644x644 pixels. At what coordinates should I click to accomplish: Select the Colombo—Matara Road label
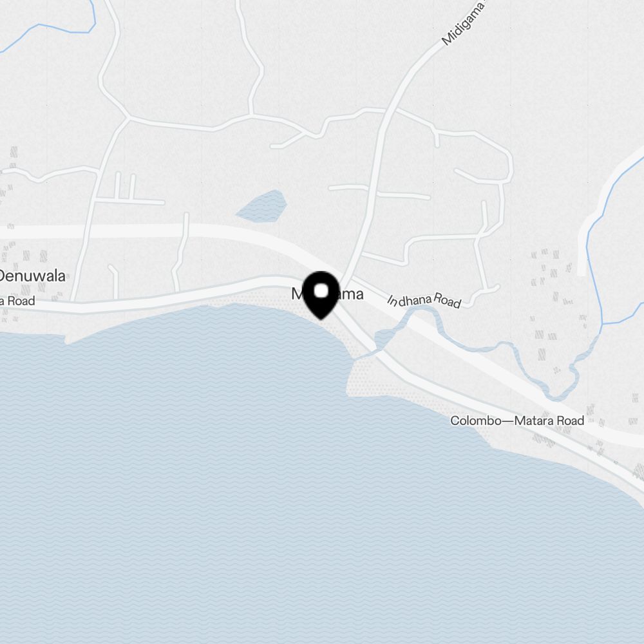(517, 421)
